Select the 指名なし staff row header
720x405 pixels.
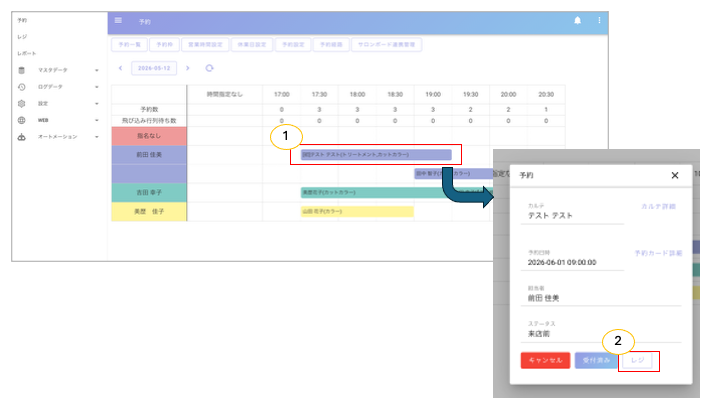(x=149, y=136)
